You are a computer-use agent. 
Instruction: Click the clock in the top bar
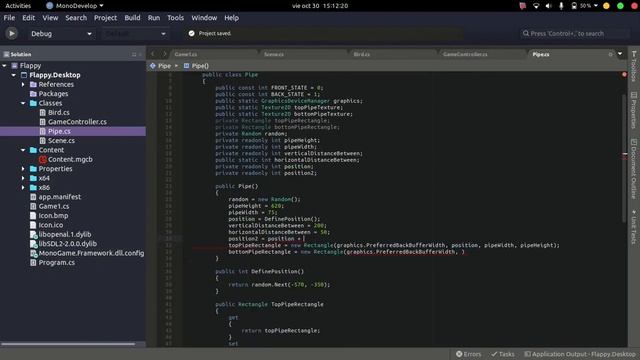click(320, 6)
